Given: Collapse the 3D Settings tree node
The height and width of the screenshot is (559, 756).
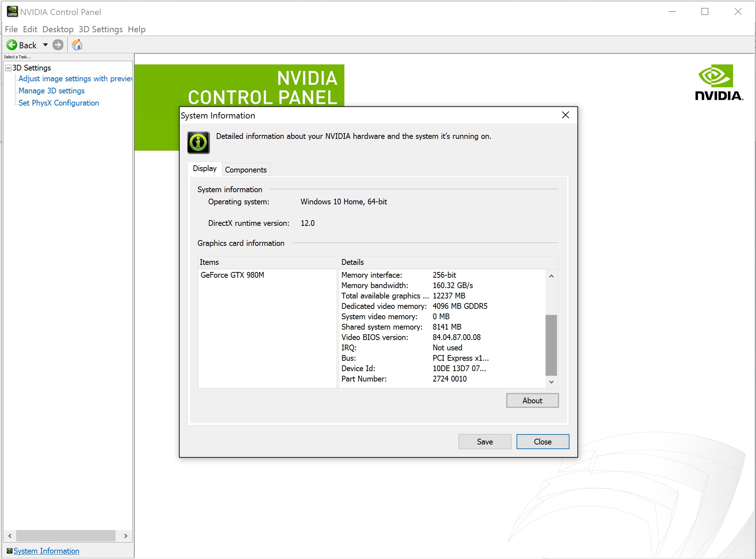Looking at the screenshot, I should 8,68.
